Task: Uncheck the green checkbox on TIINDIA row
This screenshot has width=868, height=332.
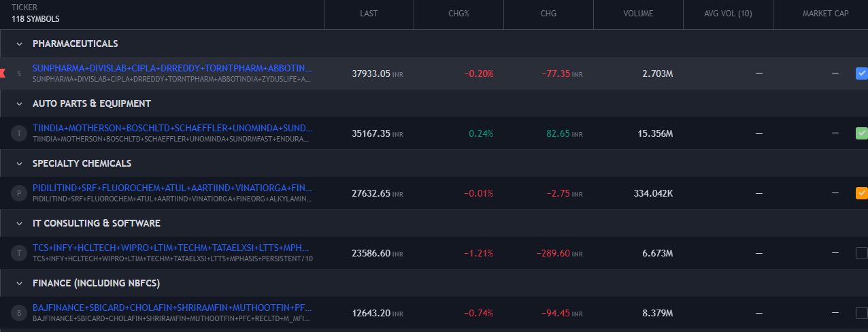Action: (x=861, y=133)
